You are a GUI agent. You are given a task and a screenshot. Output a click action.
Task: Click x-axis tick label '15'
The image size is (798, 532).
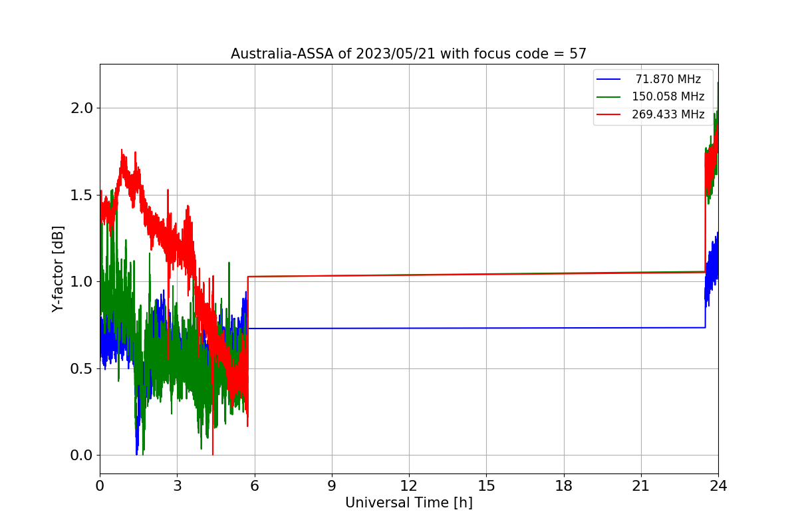(486, 486)
